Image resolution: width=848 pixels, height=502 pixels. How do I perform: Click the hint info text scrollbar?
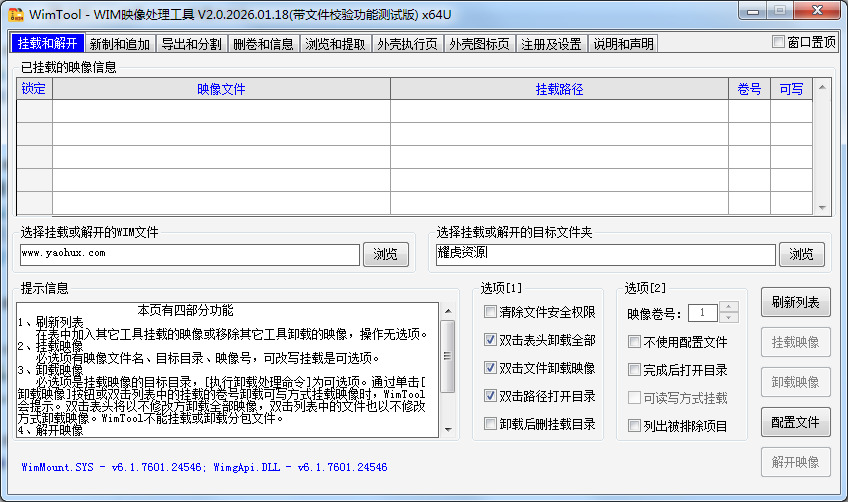(x=448, y=370)
